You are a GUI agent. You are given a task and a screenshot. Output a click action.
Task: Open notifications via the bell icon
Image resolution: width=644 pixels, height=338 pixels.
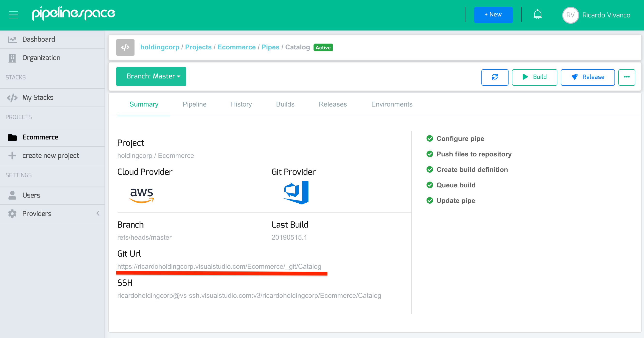538,14
